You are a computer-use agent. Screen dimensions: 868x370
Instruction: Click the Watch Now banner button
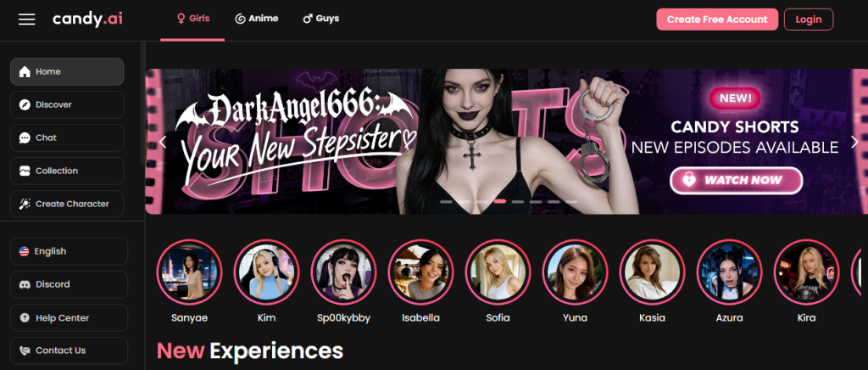coord(737,181)
